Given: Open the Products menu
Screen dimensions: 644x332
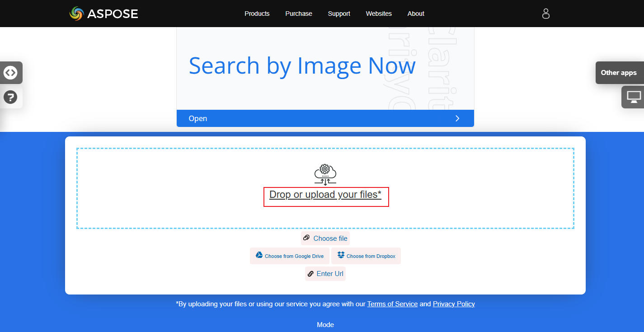Looking at the screenshot, I should click(x=257, y=14).
